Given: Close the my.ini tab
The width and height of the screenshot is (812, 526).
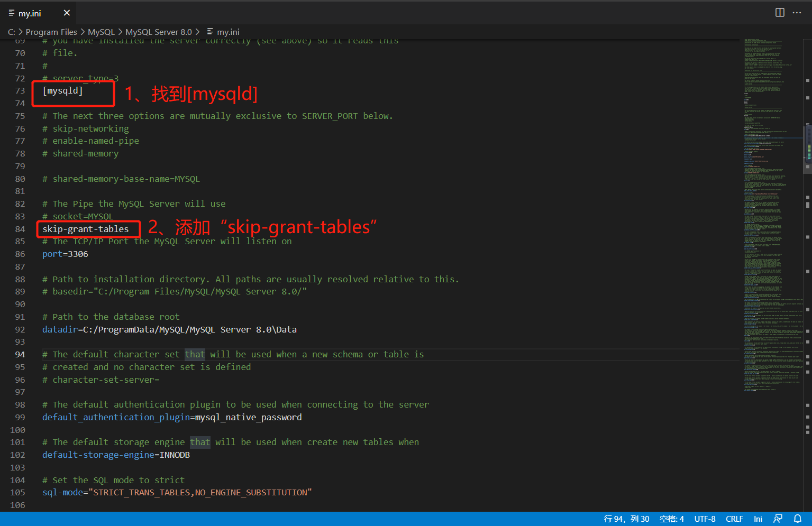Looking at the screenshot, I should tap(67, 13).
